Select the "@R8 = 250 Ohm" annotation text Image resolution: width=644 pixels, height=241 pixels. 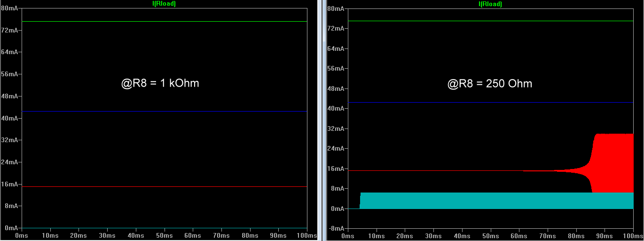pyautogui.click(x=490, y=84)
